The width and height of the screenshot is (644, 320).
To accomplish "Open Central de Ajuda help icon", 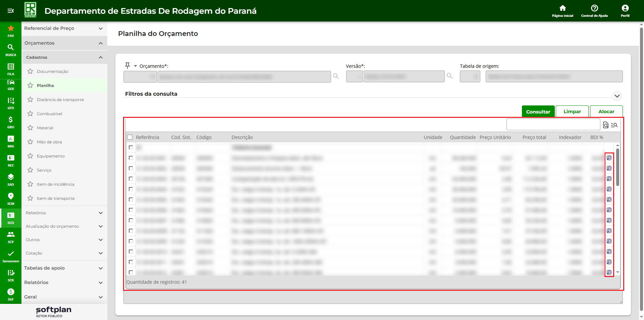I will click(x=594, y=8).
